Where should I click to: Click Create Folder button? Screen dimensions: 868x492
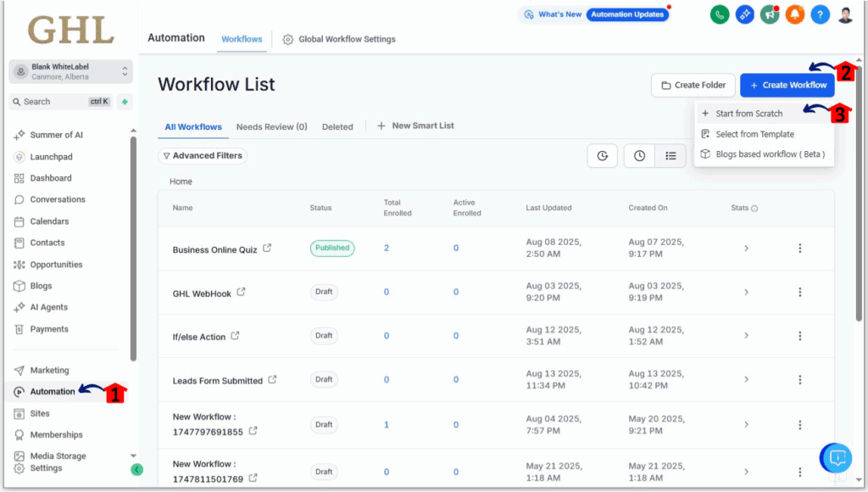coord(693,86)
